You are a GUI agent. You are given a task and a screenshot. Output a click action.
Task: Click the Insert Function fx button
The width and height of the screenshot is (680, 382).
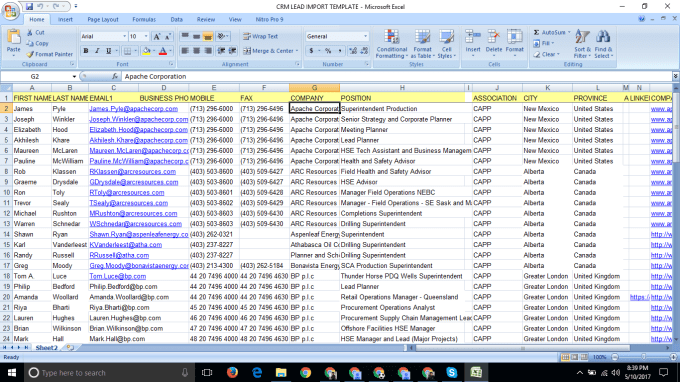pos(114,76)
